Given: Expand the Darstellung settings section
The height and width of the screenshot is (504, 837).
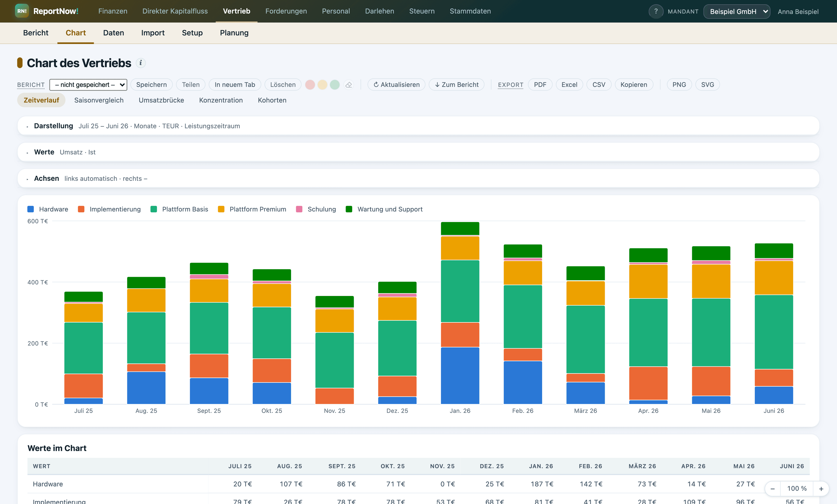Looking at the screenshot, I should 418,126.
